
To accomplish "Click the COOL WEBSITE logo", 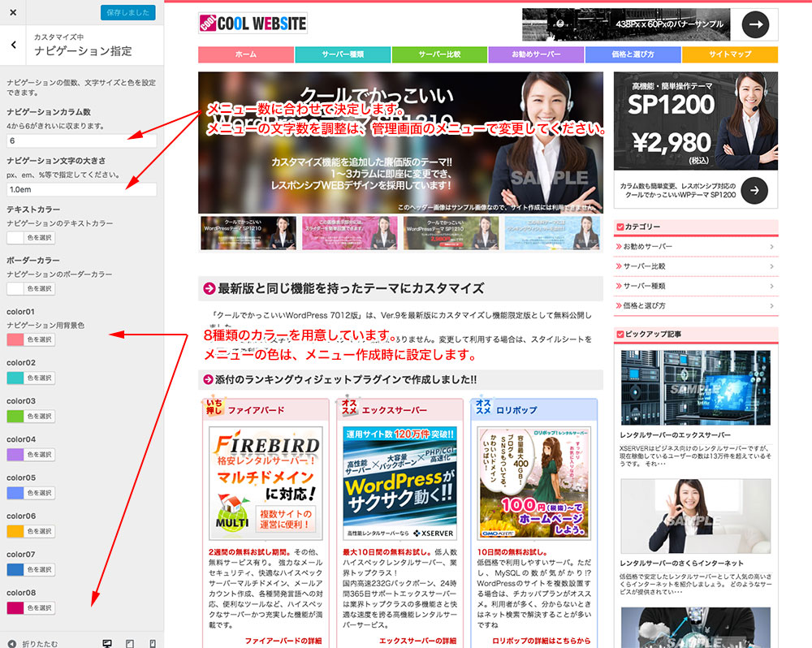I will (x=253, y=24).
